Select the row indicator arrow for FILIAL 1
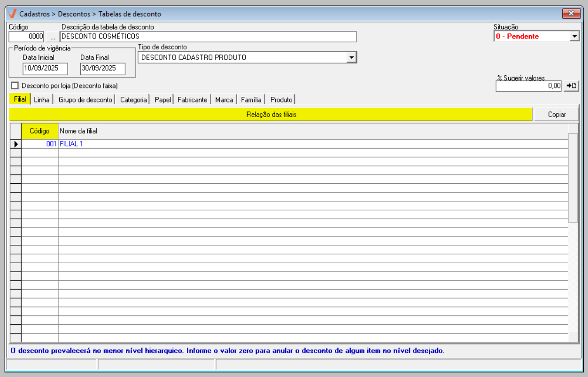Image resolution: width=588 pixels, height=377 pixels. click(15, 144)
